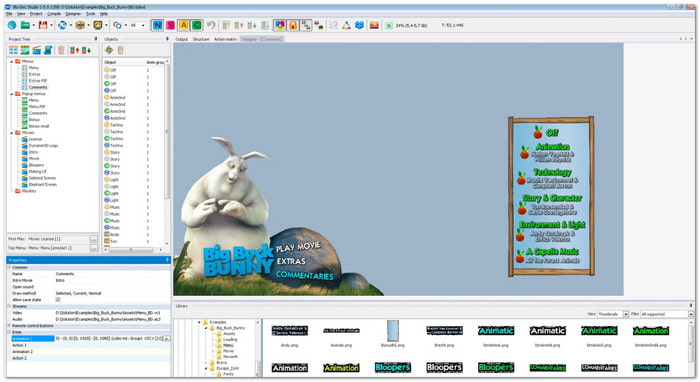Click the round blue icon on main toolbar
The width and height of the screenshot is (700, 382).
(12, 25)
